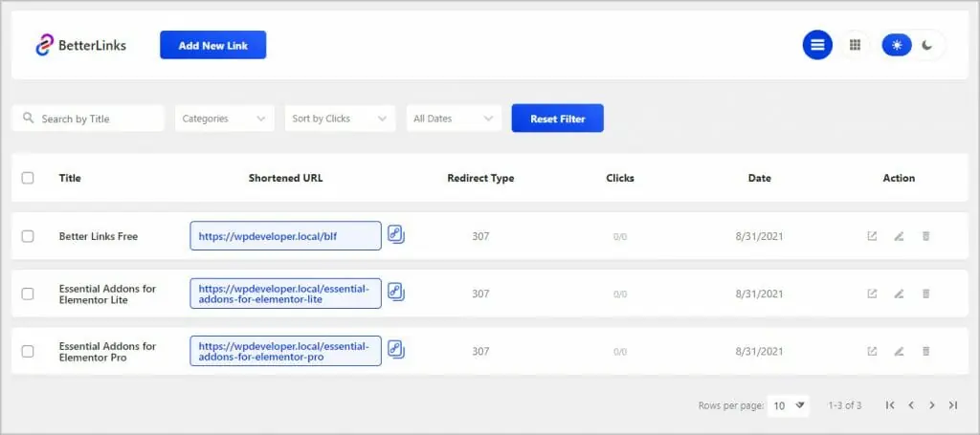Delete the Elementor Lite link
The width and height of the screenshot is (980, 435).
(926, 294)
